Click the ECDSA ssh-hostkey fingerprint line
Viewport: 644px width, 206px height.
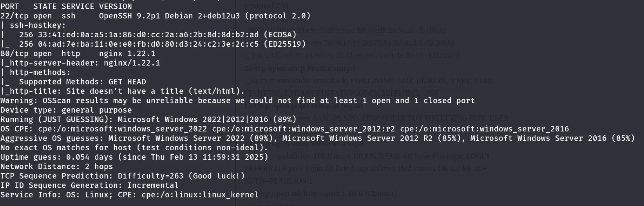[148, 35]
